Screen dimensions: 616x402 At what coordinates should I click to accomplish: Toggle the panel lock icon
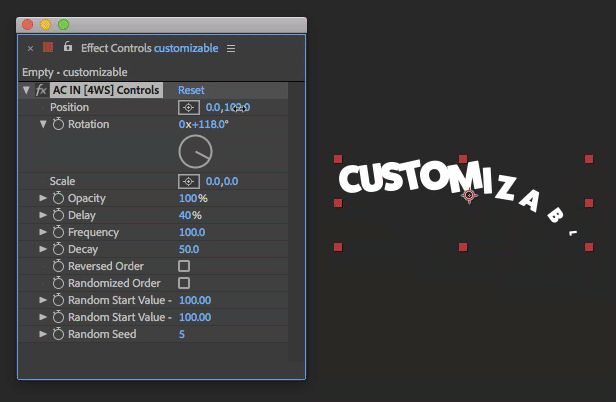coord(68,47)
